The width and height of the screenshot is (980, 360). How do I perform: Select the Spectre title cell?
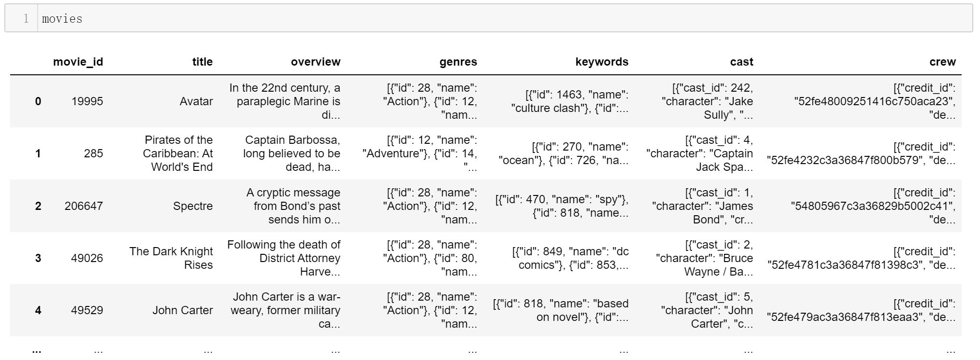(193, 206)
